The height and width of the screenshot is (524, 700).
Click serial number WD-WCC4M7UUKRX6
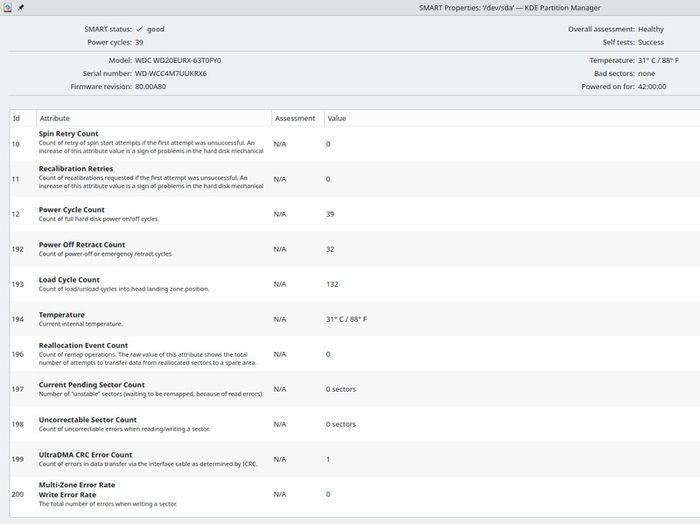(171, 73)
